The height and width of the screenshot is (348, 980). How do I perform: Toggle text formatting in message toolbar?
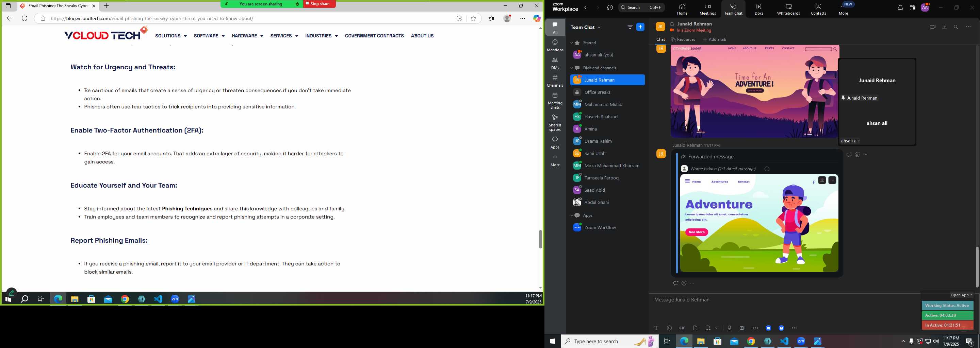(x=656, y=328)
